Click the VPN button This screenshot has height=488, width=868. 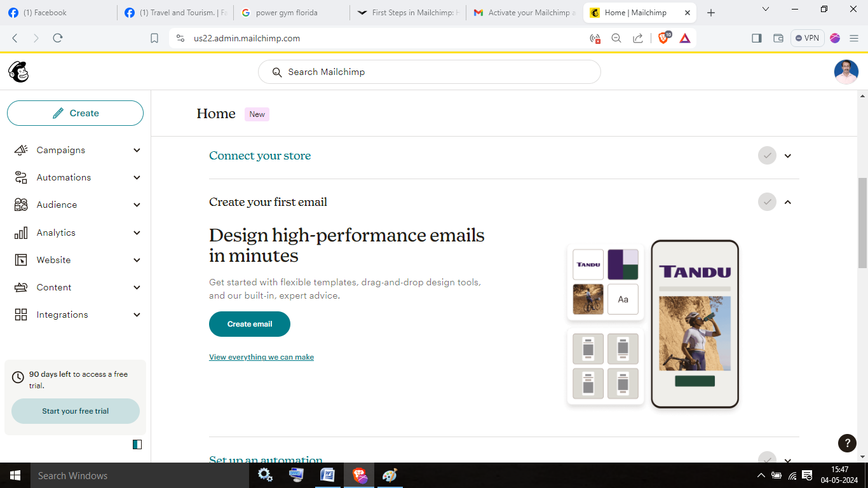click(x=807, y=38)
